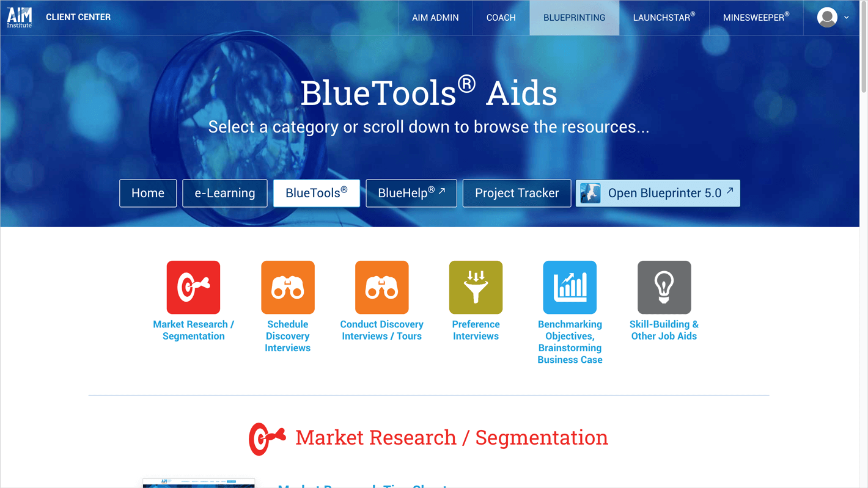Open Market Research / Segmentation link
The width and height of the screenshot is (868, 488).
pos(194,330)
